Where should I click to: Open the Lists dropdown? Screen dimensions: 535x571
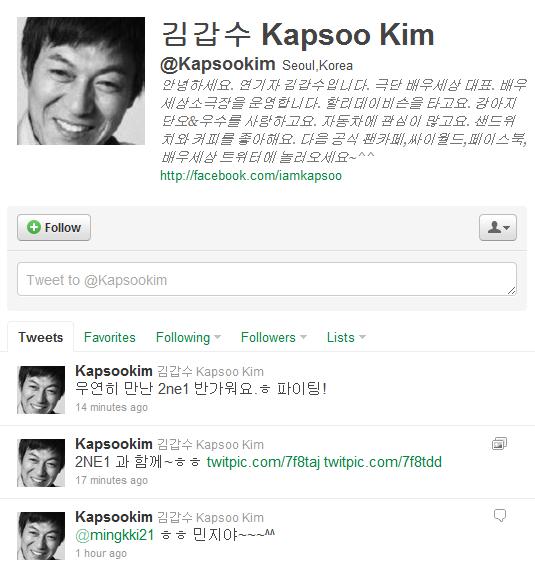(346, 337)
